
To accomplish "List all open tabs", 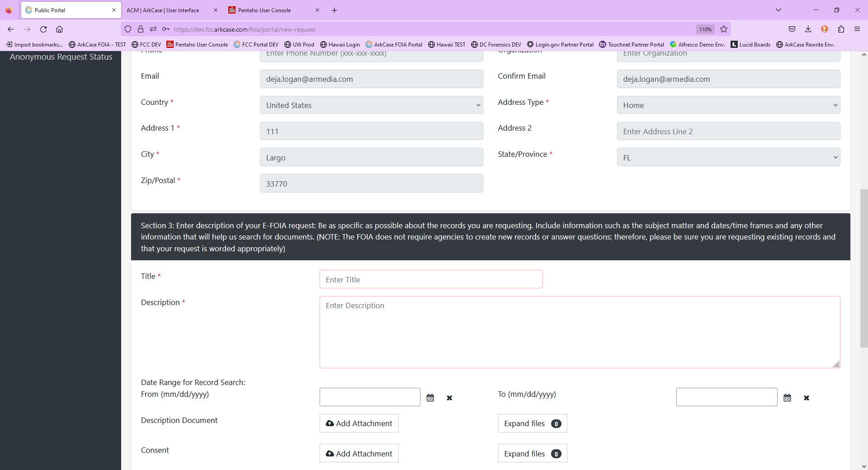I will pos(778,10).
